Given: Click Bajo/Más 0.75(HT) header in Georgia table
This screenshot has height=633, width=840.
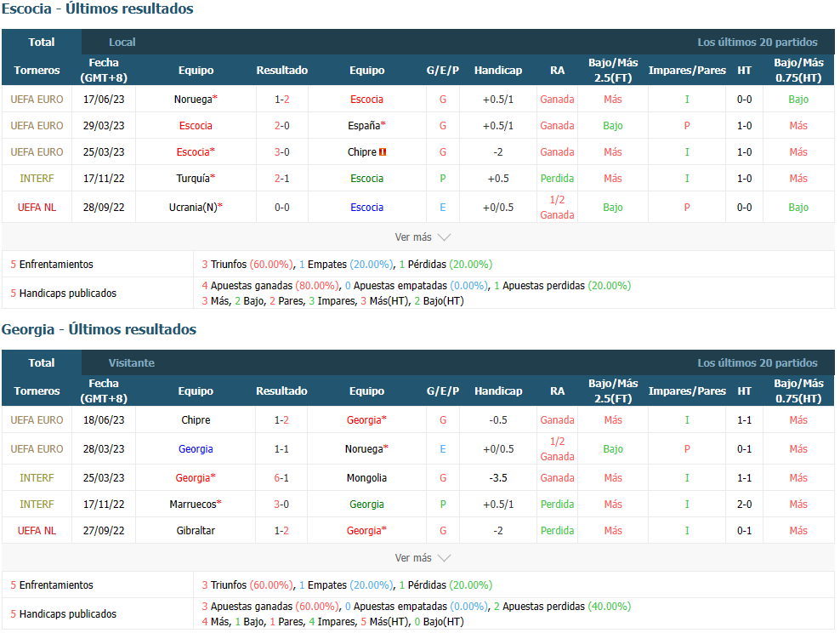Looking at the screenshot, I should (x=798, y=391).
